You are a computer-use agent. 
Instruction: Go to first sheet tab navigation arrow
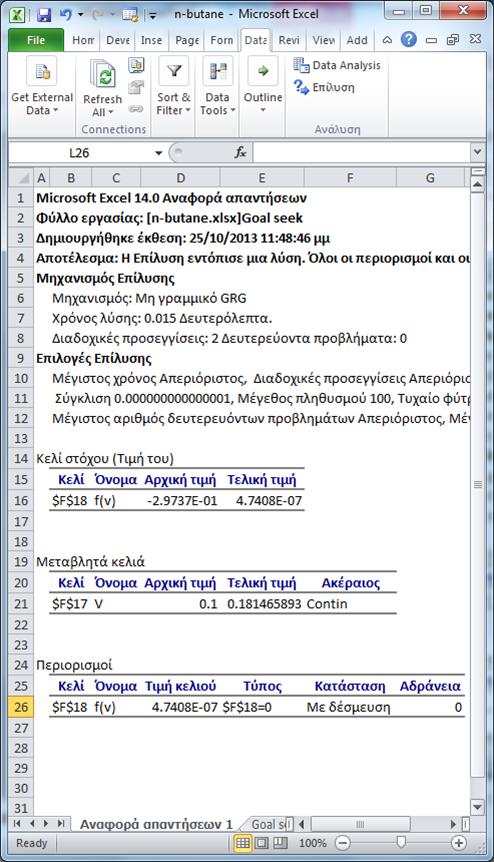[x=18, y=824]
